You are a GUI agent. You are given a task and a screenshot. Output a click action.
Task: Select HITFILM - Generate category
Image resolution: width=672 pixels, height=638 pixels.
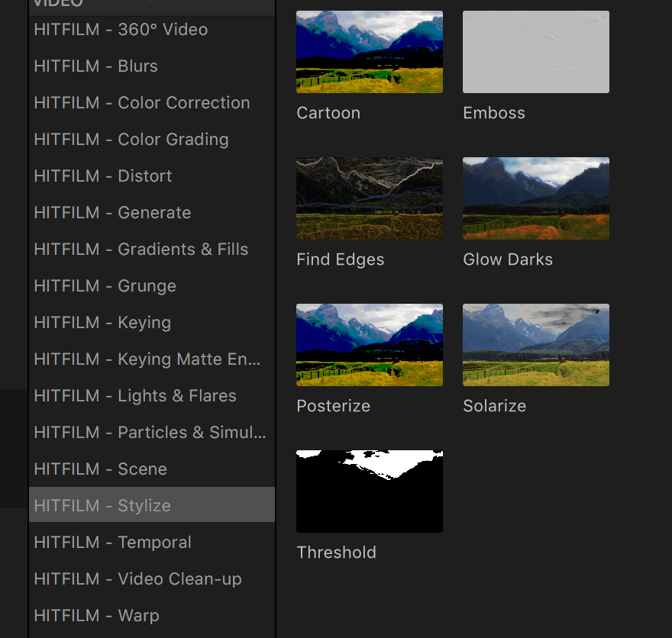point(152,213)
